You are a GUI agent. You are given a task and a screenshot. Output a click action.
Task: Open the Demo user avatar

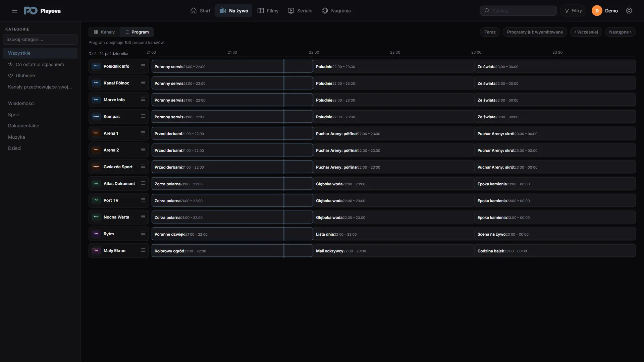tap(597, 11)
